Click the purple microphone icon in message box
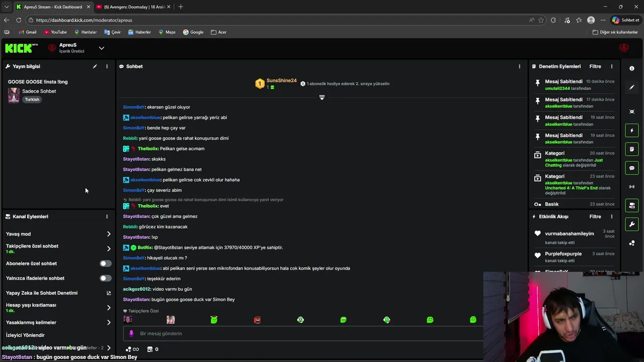The width and height of the screenshot is (644, 362). (131, 333)
